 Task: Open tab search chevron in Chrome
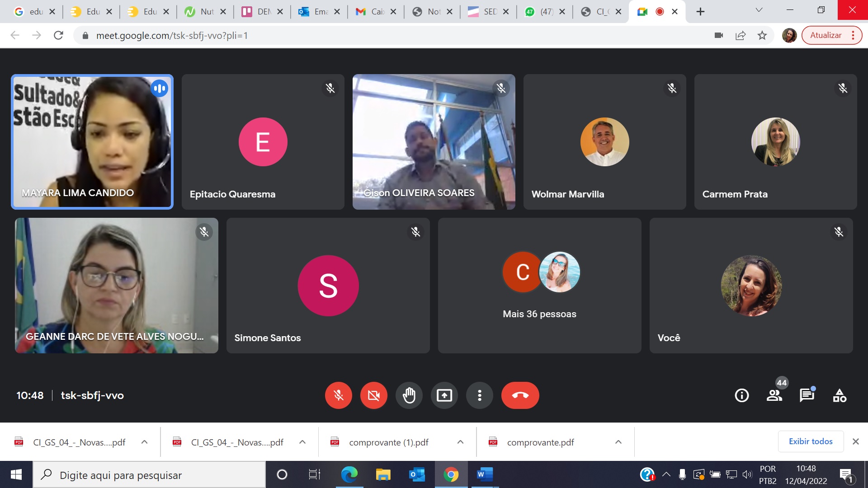(759, 10)
